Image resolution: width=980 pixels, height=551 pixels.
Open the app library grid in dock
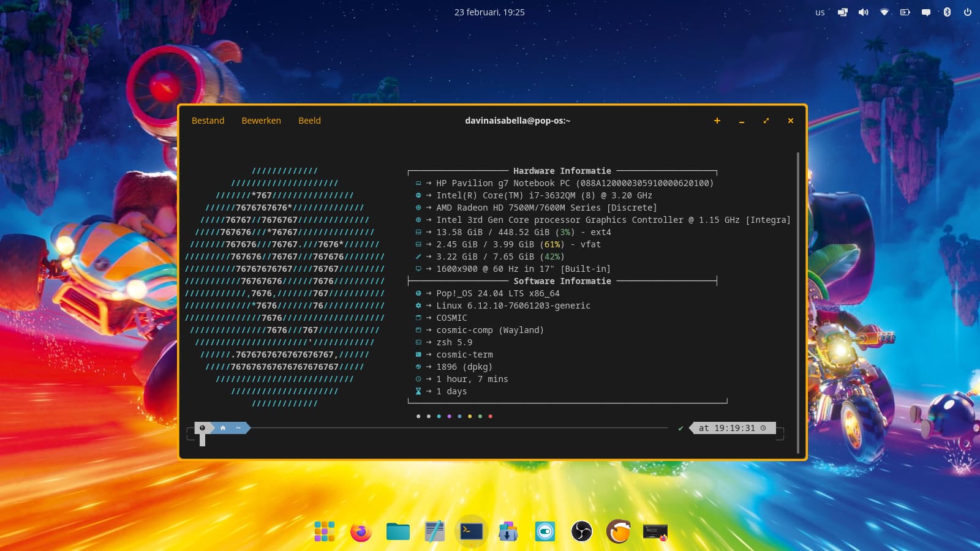pos(324,531)
